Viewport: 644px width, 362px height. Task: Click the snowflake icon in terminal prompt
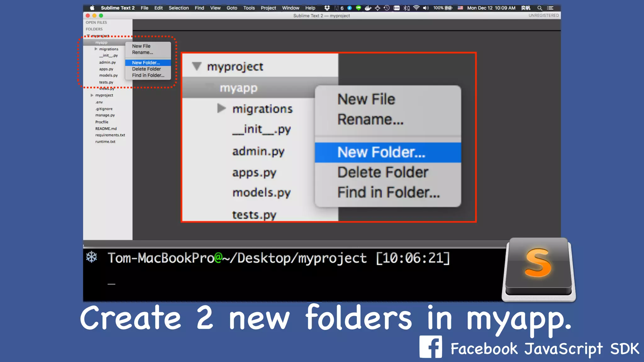pos(92,257)
